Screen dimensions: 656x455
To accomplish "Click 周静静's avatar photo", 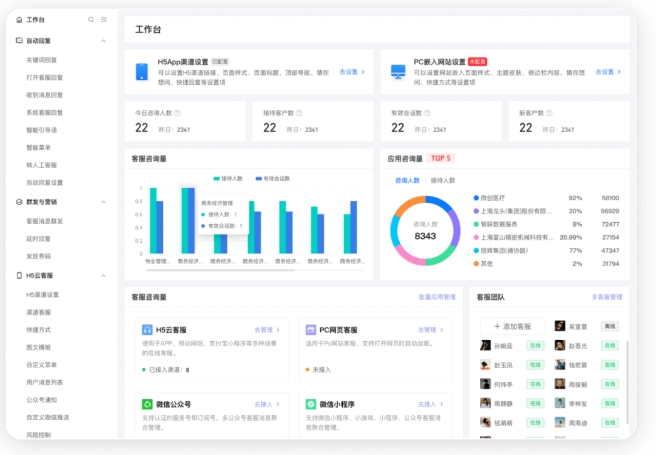I will pos(485,403).
